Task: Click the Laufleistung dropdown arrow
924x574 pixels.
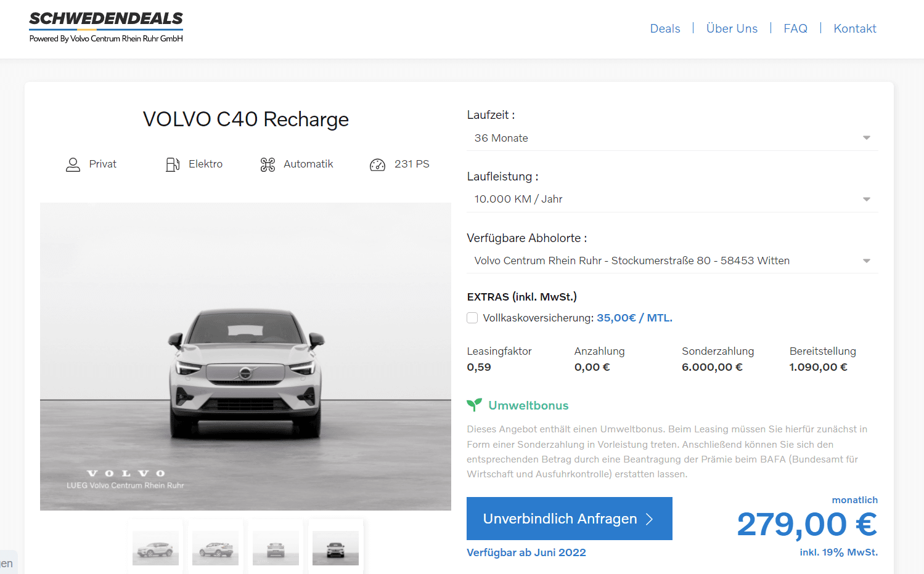Action: tap(867, 200)
